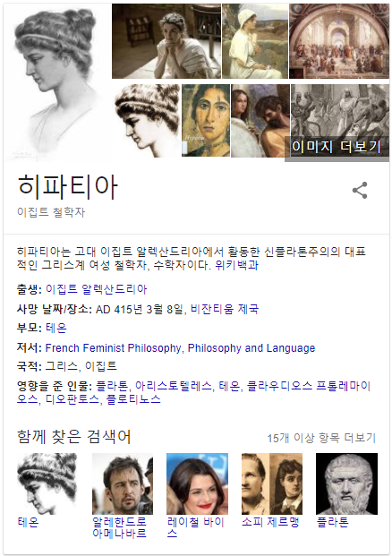Viewport: 392px width, 556px height.
Task: Open Philosophy and Language book link
Action: point(251,348)
